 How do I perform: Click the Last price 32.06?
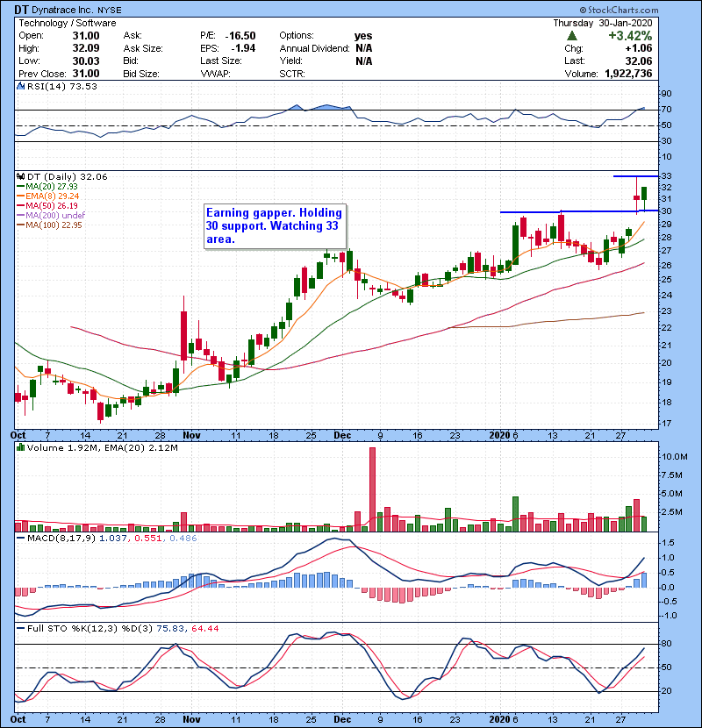click(x=639, y=61)
